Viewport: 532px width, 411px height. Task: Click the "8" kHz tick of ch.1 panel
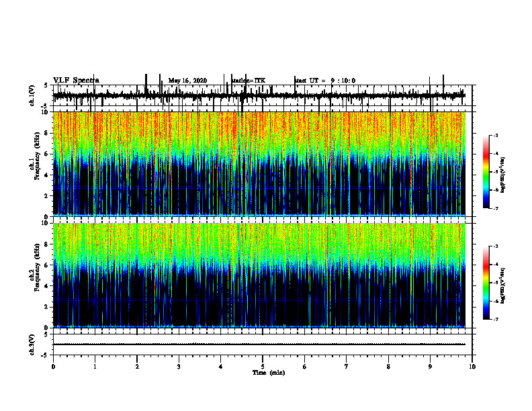coord(47,133)
